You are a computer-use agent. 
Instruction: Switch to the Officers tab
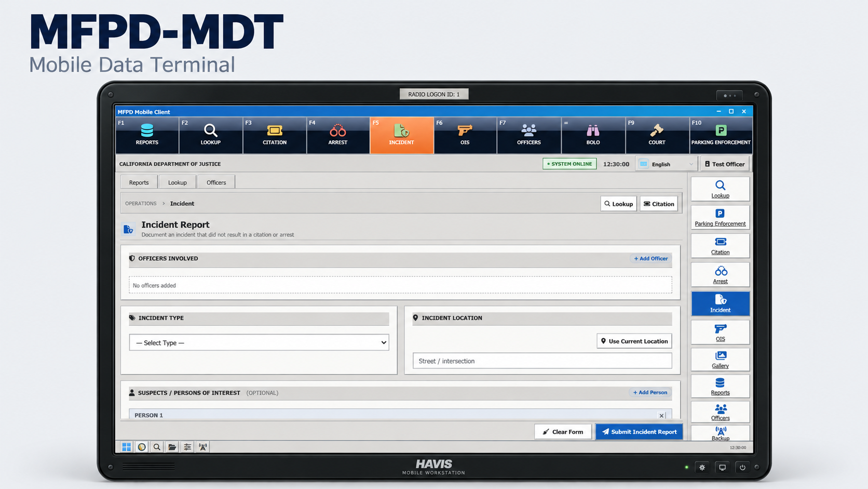[216, 182]
